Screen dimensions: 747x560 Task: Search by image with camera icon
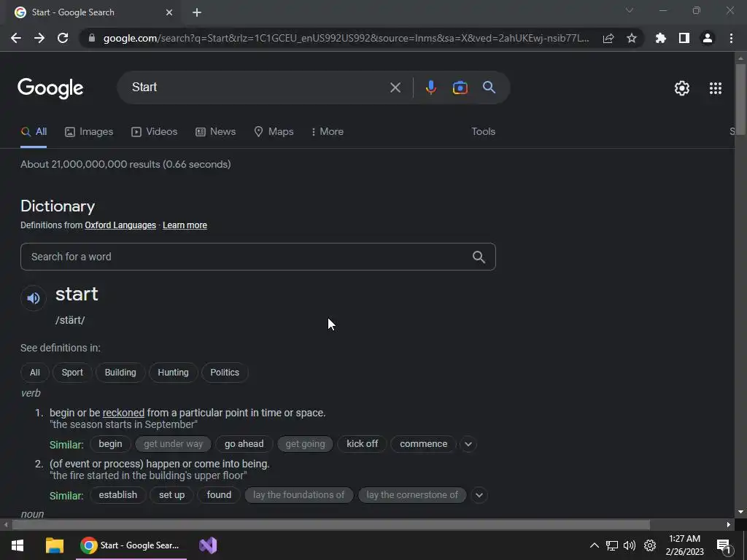[460, 87]
